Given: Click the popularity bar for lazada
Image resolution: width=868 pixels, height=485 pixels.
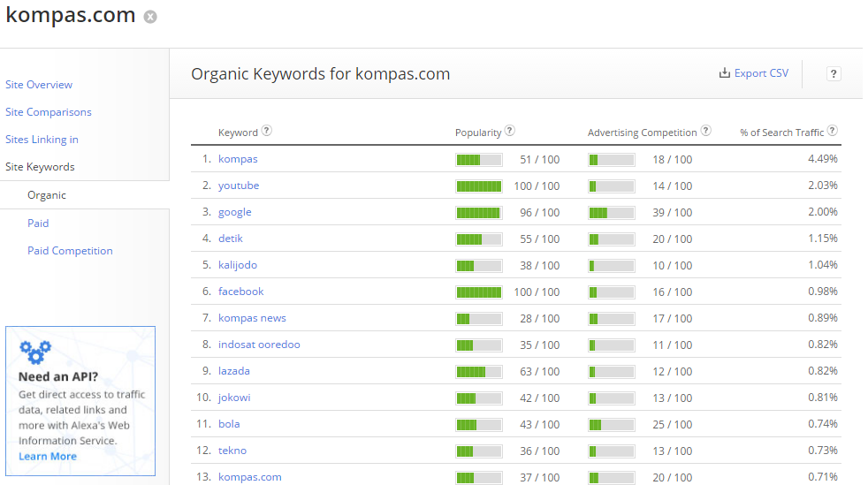Looking at the screenshot, I should (x=479, y=372).
